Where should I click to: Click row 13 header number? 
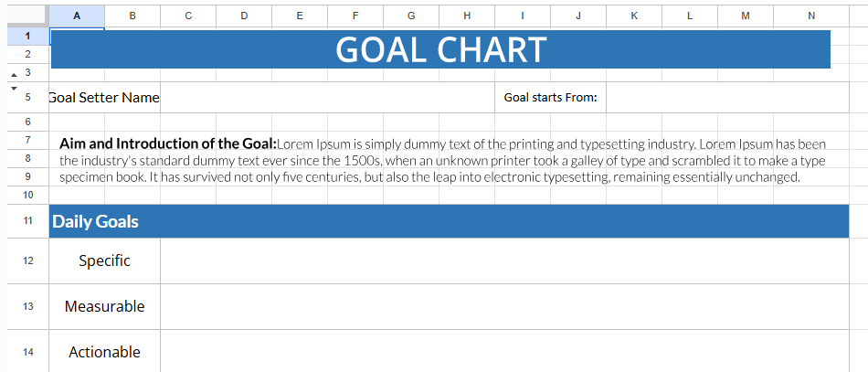click(27, 306)
